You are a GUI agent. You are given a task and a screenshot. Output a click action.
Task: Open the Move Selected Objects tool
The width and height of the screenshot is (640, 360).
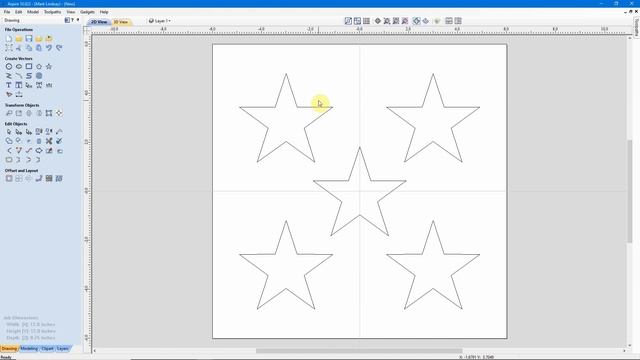tap(9, 113)
